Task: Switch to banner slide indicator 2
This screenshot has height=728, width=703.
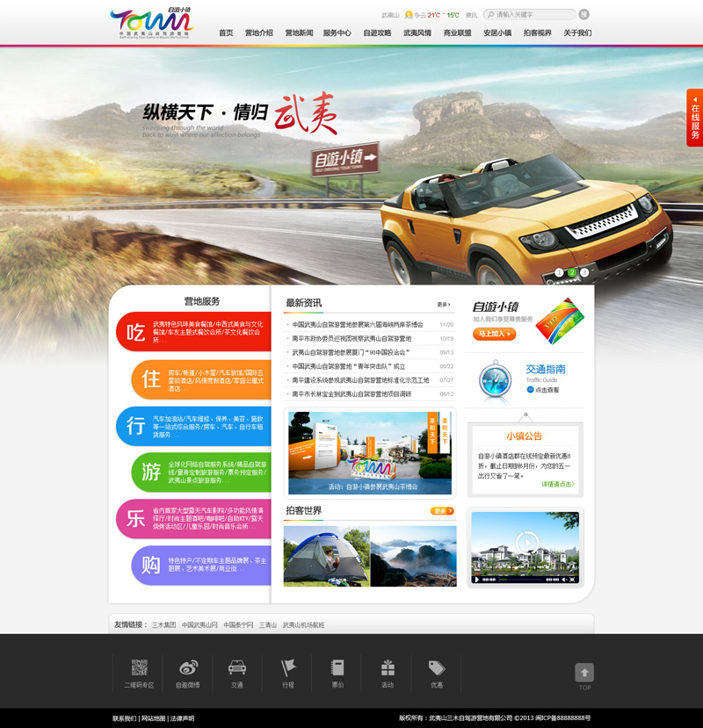Action: click(572, 272)
